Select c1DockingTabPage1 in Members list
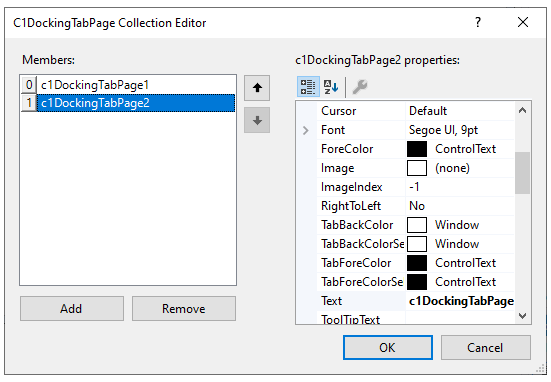 [x=136, y=85]
